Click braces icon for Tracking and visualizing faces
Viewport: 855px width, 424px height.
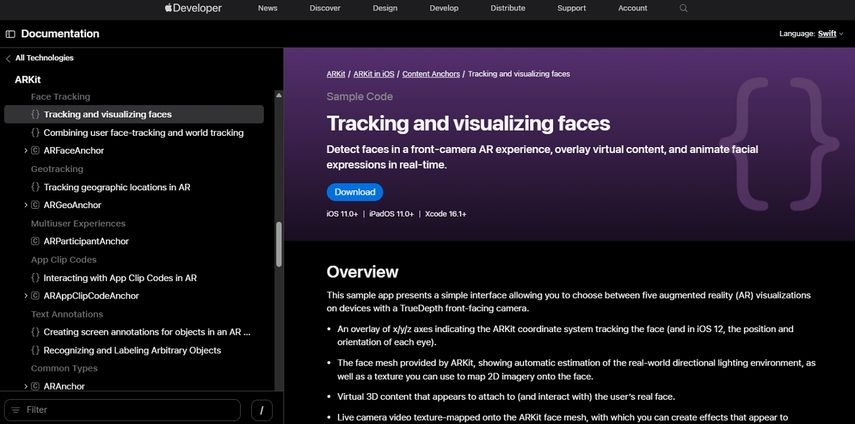[35, 114]
